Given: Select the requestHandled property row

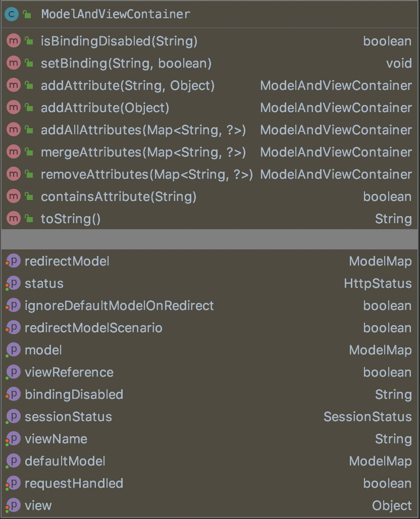Looking at the screenshot, I should [74, 483].
